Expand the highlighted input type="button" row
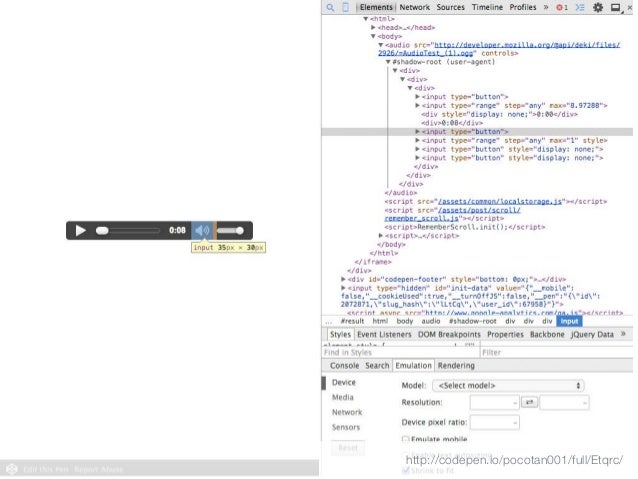This screenshot has height=479, width=638. [417, 132]
